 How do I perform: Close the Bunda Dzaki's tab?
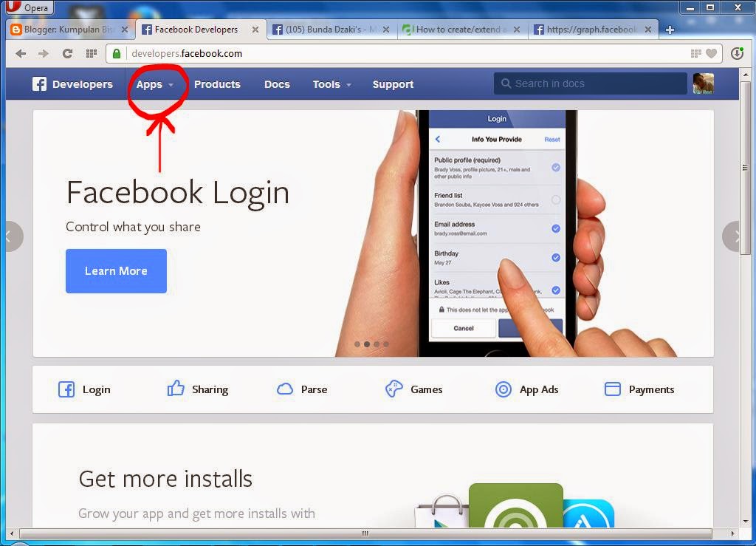[385, 30]
